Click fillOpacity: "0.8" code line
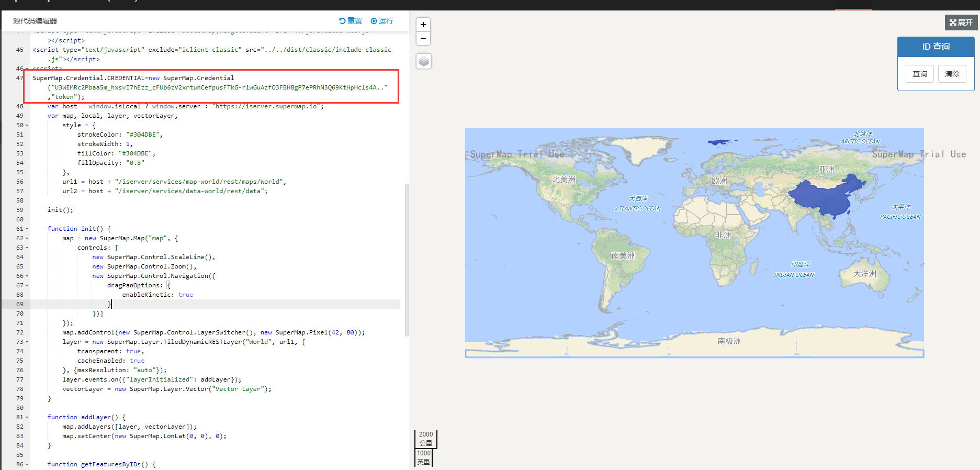 coord(111,163)
